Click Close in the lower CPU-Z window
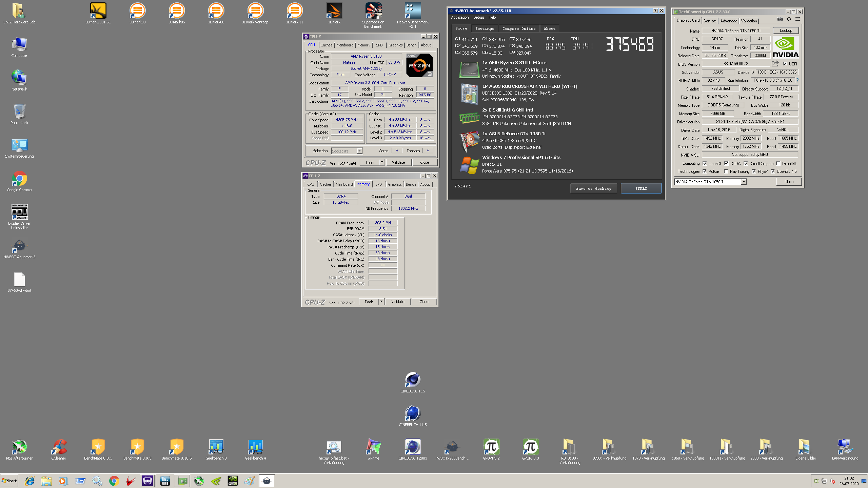 pos(424,302)
